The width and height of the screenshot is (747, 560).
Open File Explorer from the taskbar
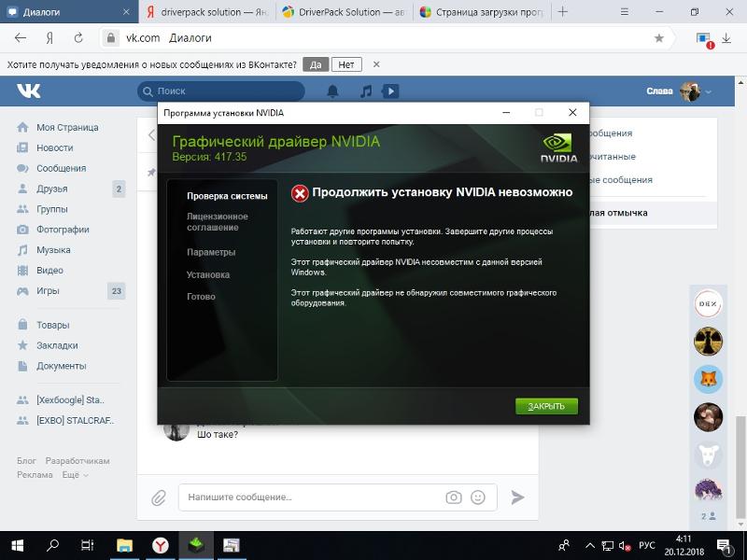[125, 546]
